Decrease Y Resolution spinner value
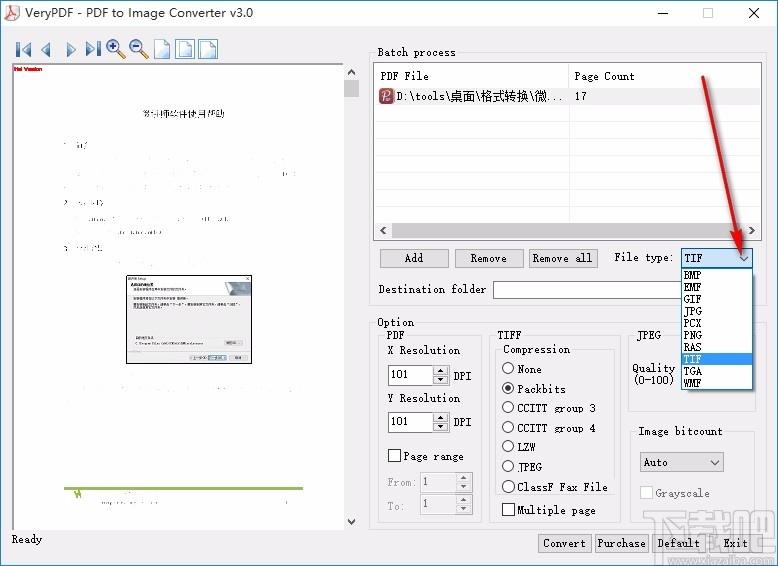This screenshot has height=566, width=778. click(x=440, y=427)
